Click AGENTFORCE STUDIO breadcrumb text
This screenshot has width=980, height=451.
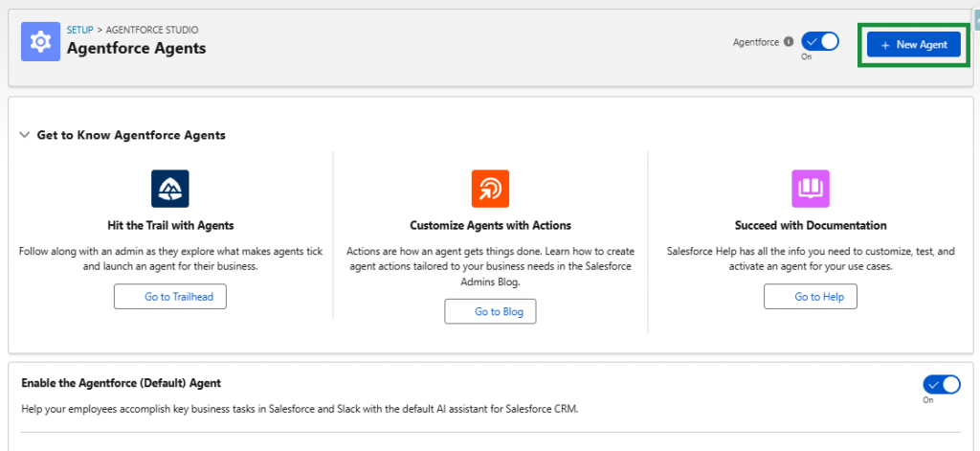152,30
